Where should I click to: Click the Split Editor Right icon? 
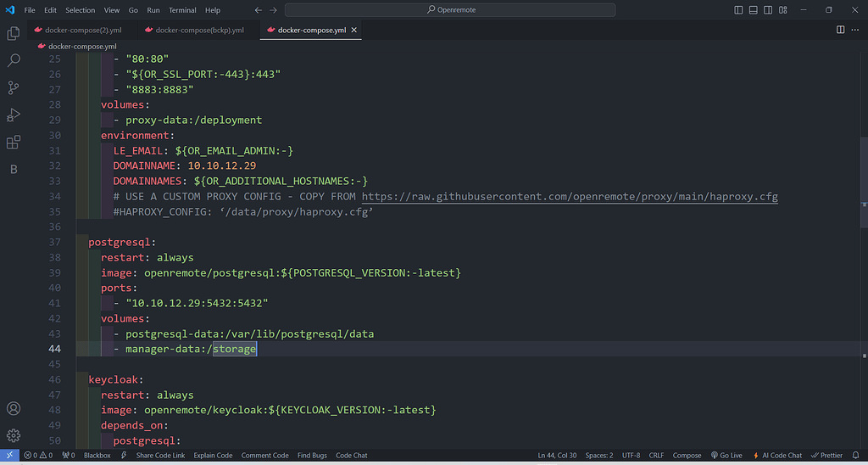(x=840, y=30)
